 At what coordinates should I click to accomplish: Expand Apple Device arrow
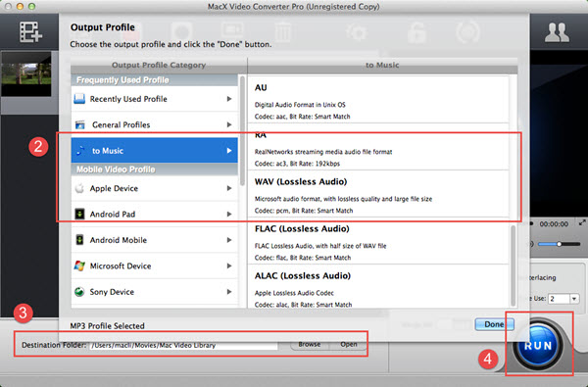[x=229, y=188]
